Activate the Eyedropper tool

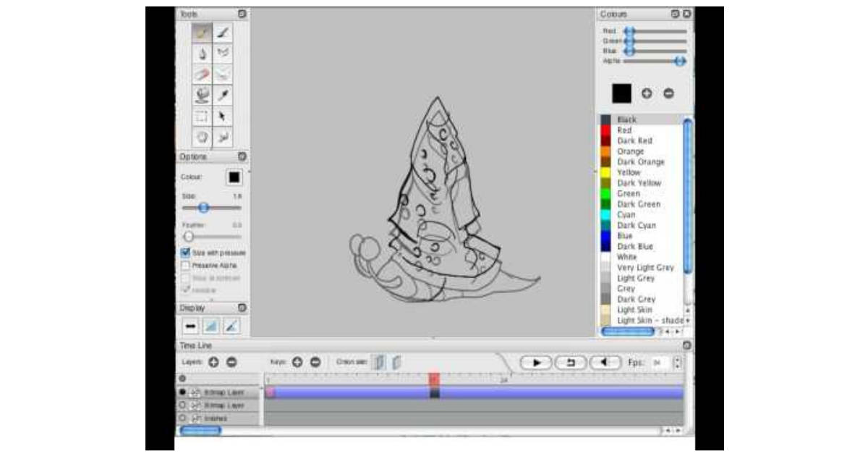(223, 93)
